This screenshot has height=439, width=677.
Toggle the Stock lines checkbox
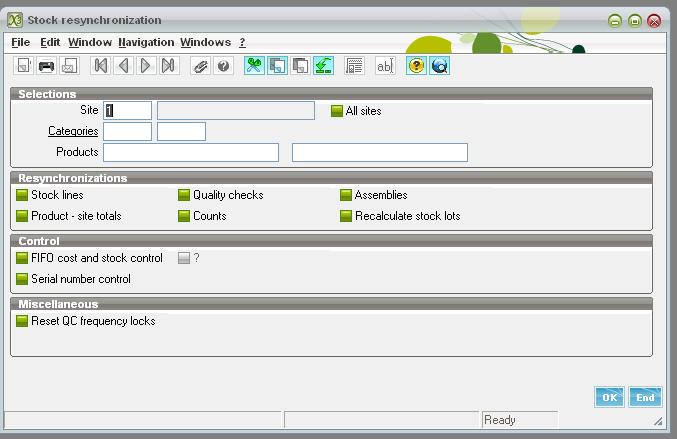(22, 195)
